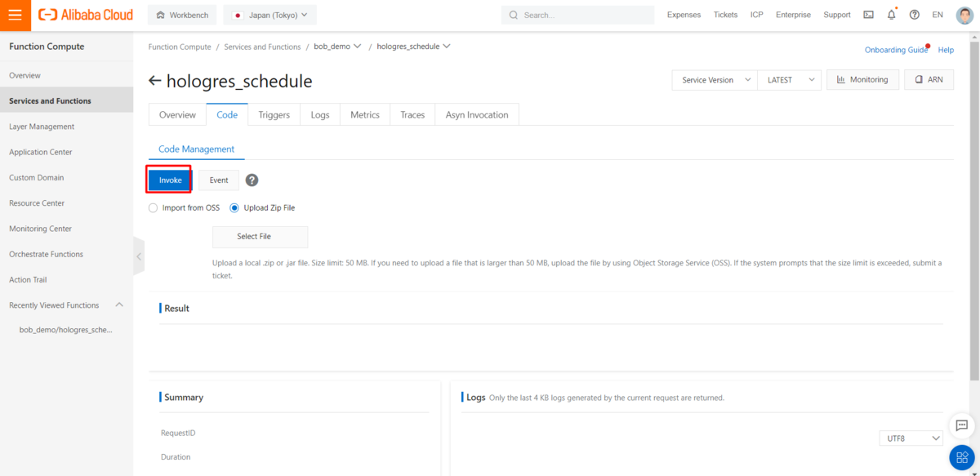980x476 pixels.
Task: Open the Japan (Tokyo) region dropdown
Action: click(x=269, y=15)
